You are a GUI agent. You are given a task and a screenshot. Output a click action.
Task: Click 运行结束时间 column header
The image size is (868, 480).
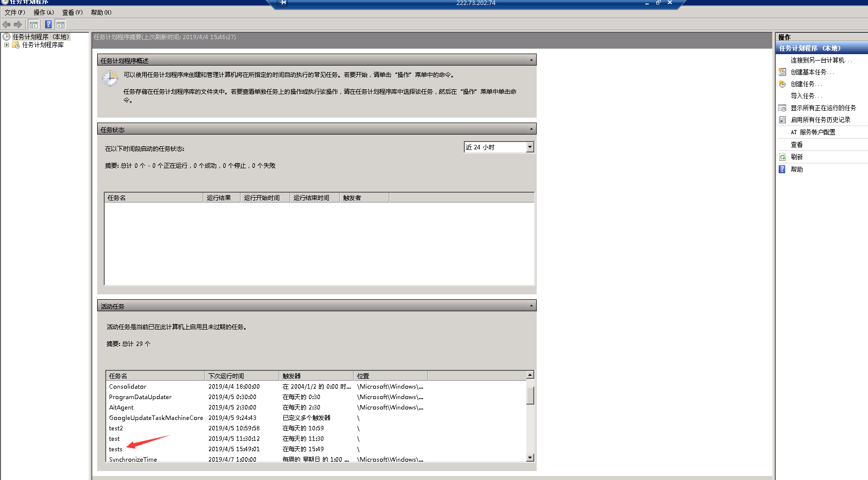tap(315, 198)
